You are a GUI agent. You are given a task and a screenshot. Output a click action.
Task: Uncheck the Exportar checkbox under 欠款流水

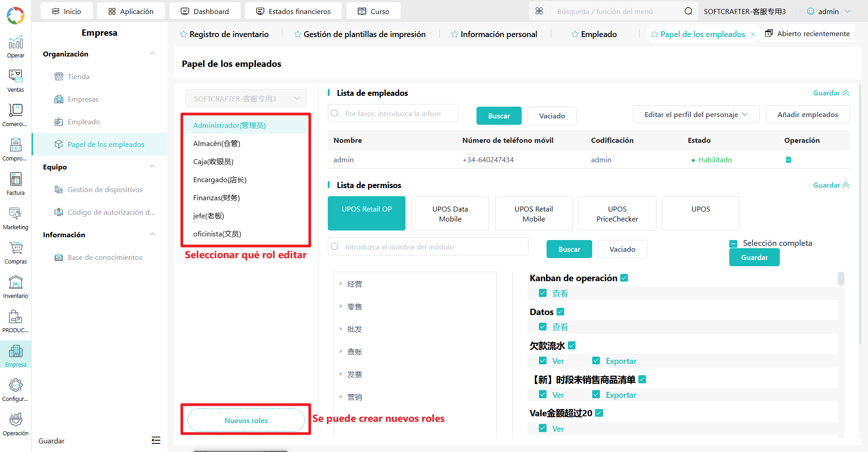[596, 361]
